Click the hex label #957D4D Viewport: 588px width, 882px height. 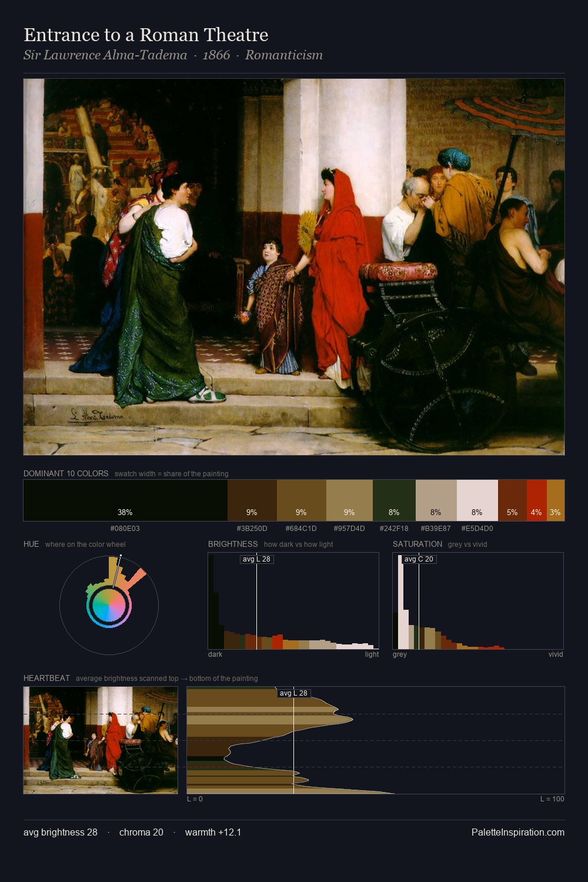click(x=349, y=529)
